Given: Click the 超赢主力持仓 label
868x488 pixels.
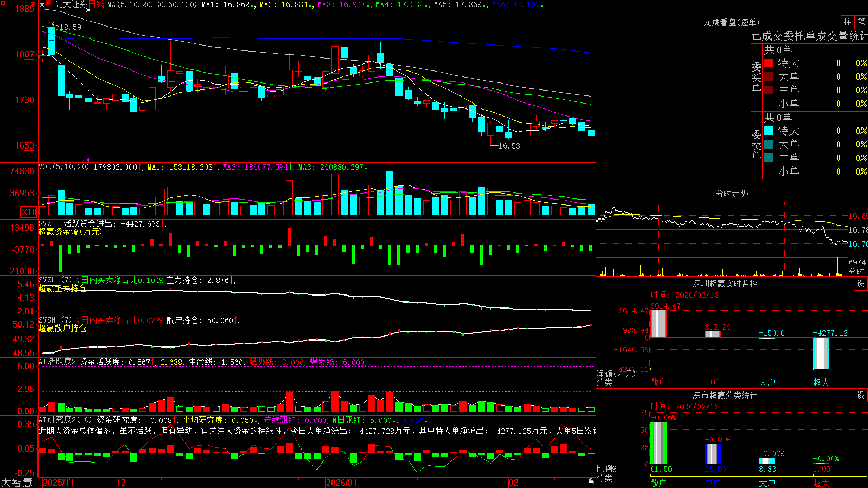Looking at the screenshot, I should (62, 288).
